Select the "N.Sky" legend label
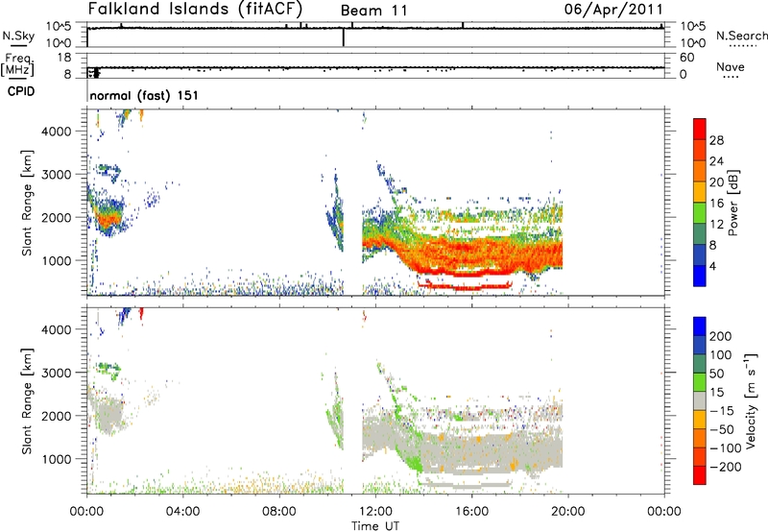The image size is (768, 532). point(18,36)
